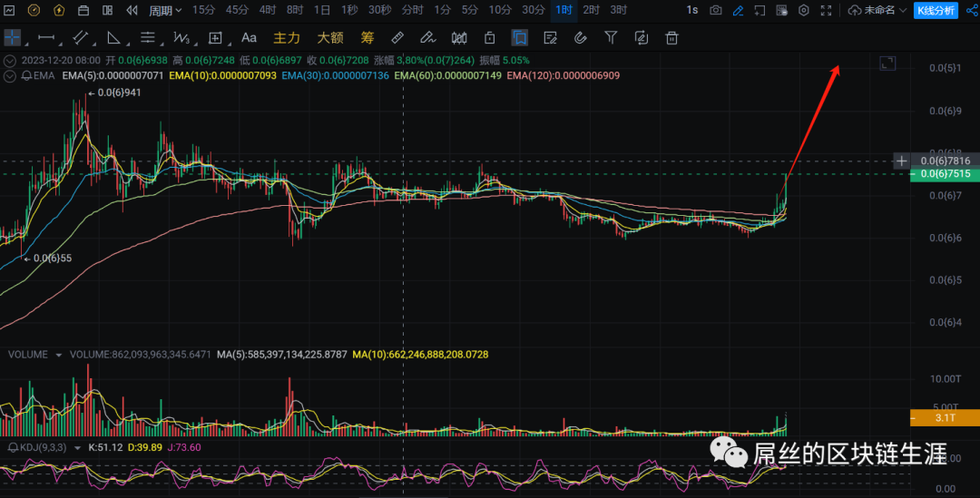Take a chart screenshot with the camera icon
The height and width of the screenshot is (498, 980).
[716, 11]
